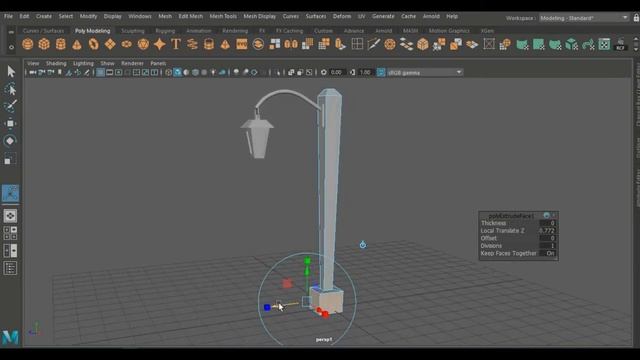Click the Multi-Cut knife tool icon
This screenshot has height=360, width=640.
(x=373, y=44)
